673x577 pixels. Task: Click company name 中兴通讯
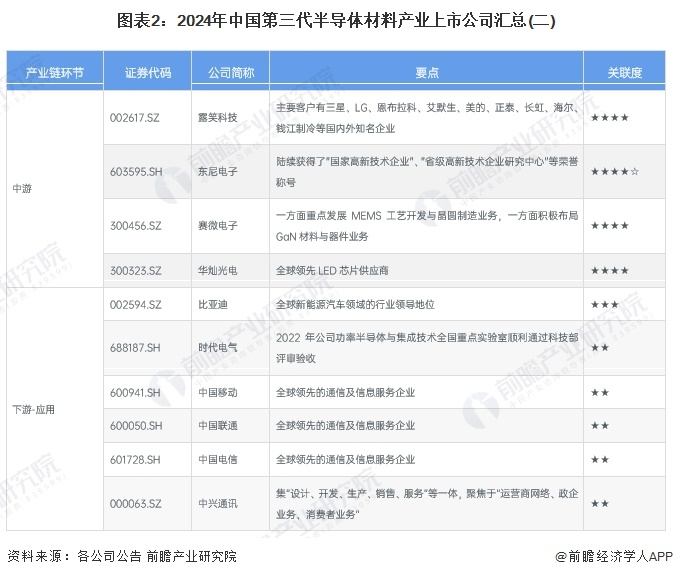pos(218,504)
